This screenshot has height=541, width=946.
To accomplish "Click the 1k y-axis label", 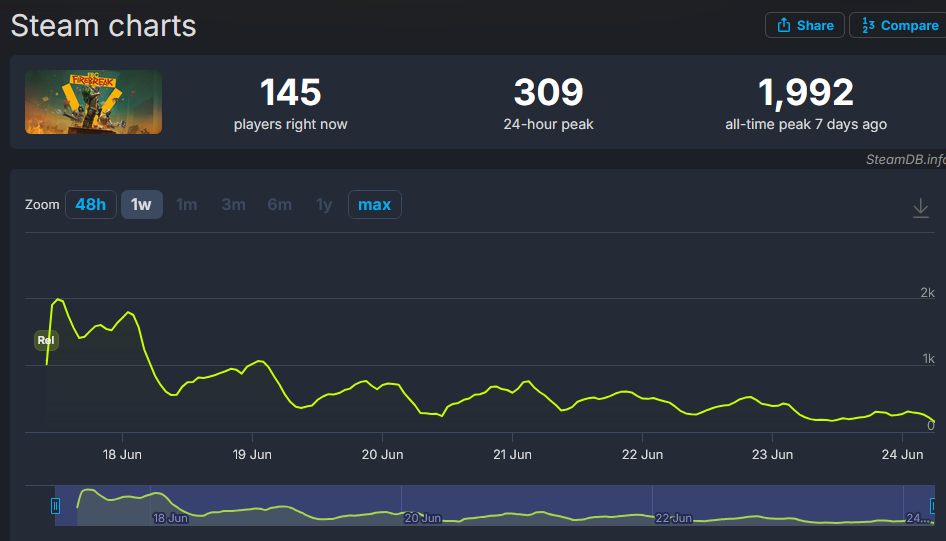I will 929,359.
